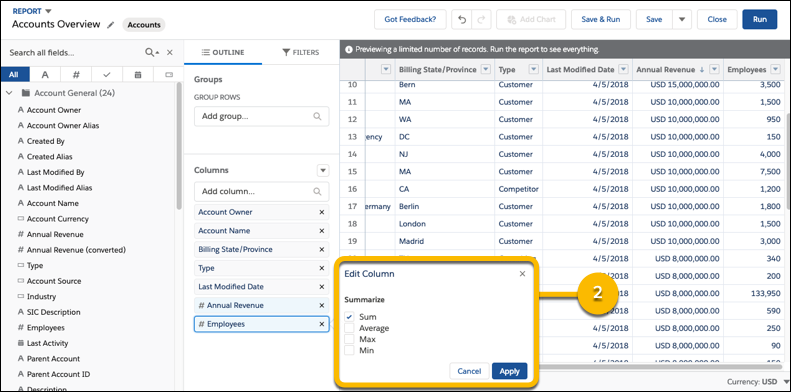The image size is (791, 392).
Task: Click the Add group input field
Action: coord(261,116)
